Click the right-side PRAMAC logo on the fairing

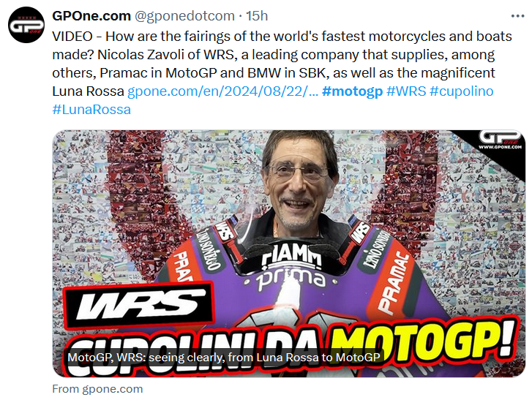tap(394, 283)
